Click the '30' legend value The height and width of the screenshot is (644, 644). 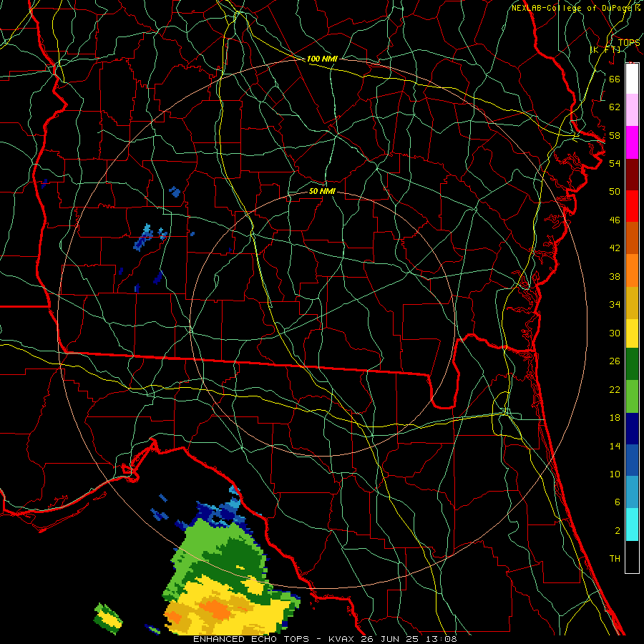(x=615, y=333)
